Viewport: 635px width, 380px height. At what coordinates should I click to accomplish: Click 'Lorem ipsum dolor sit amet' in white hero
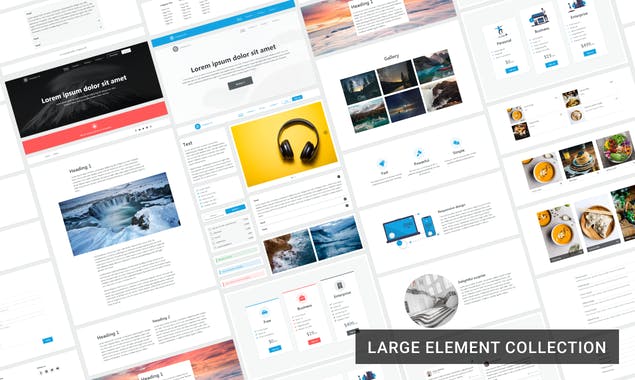tap(234, 59)
